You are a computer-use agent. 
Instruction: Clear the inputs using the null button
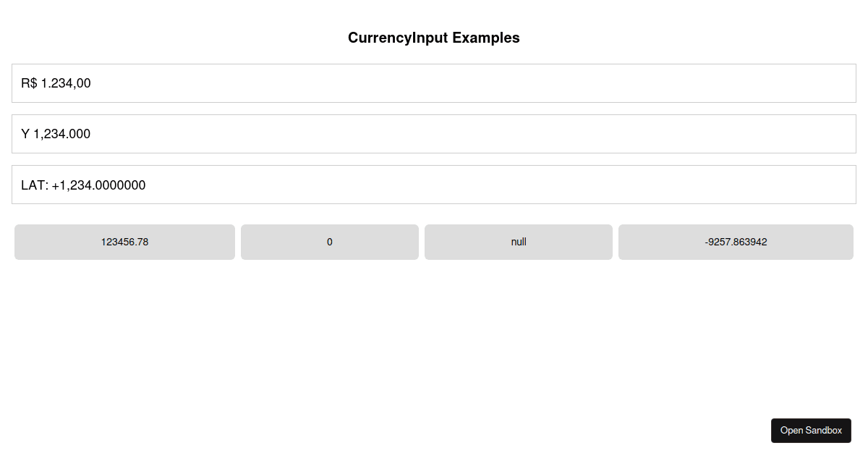click(519, 242)
